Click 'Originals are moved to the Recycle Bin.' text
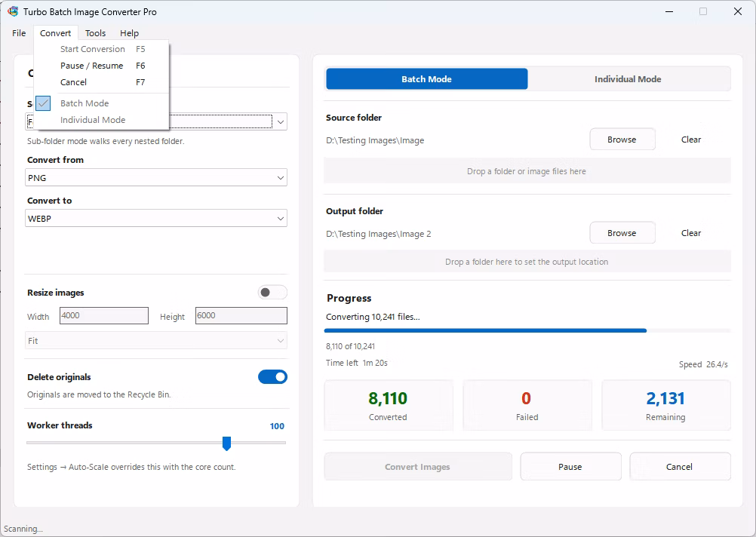Screen dimensions: 756x537 pyautogui.click(x=99, y=394)
